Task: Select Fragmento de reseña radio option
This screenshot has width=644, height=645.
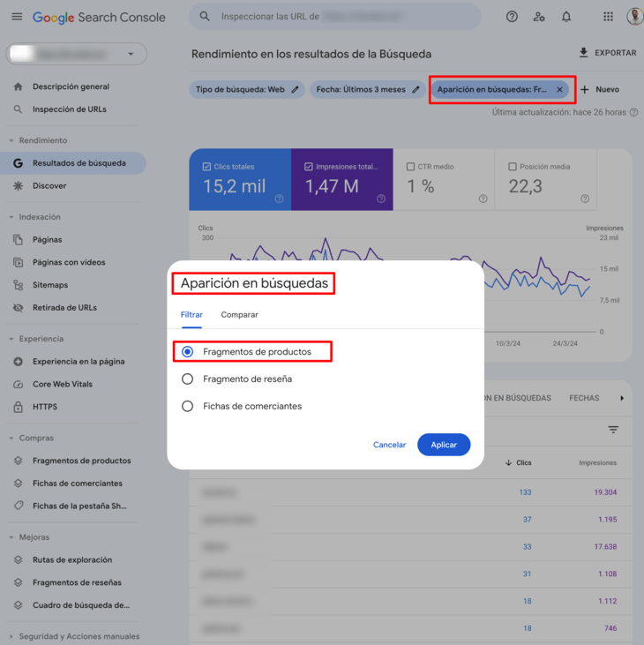Action: [188, 379]
